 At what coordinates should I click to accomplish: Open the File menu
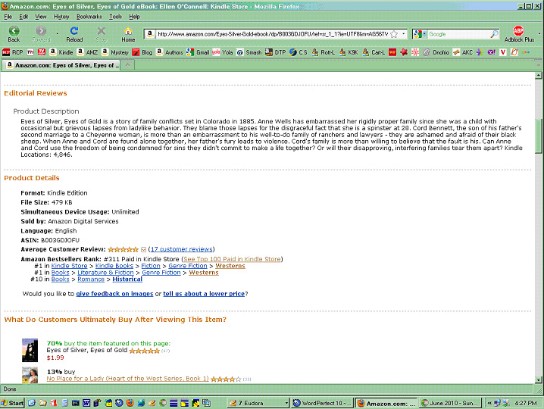coord(8,16)
